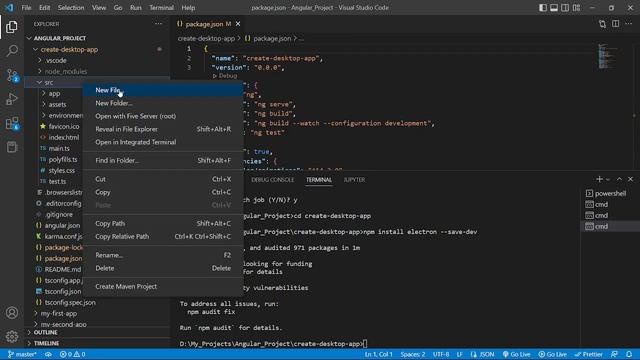Choose Find in Folder from context menu
Screen dimensions: 640x360
click(x=163, y=161)
